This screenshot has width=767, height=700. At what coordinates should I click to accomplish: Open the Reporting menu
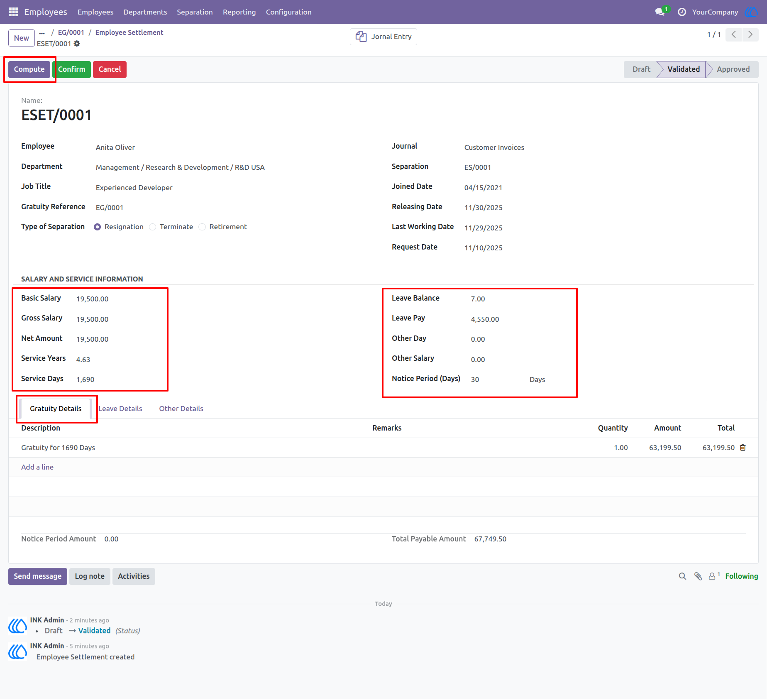click(239, 12)
